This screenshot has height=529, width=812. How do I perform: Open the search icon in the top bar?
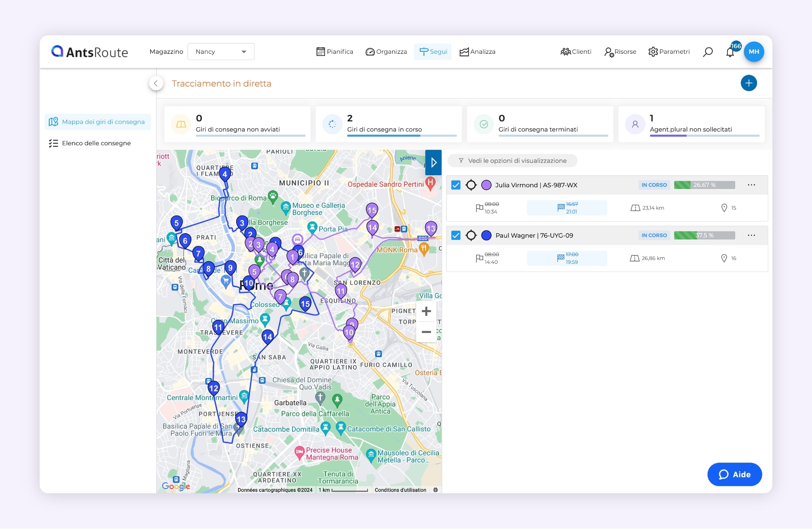tap(708, 52)
